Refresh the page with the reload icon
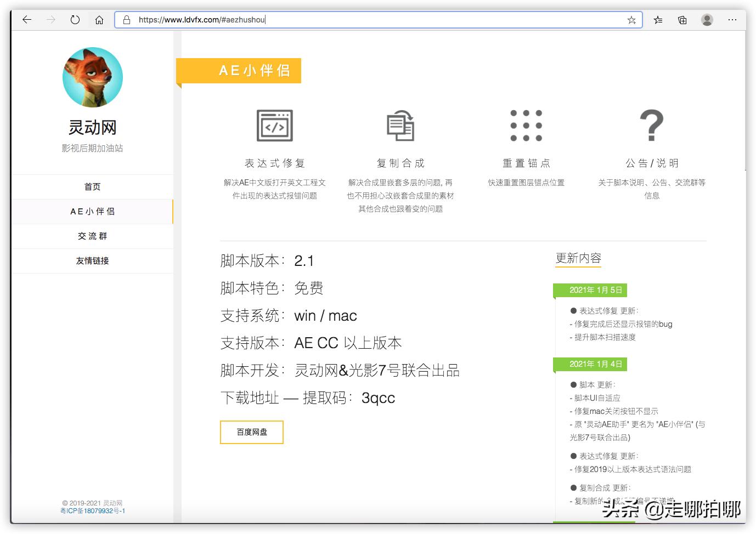Screen dimensions: 756x534 75,20
